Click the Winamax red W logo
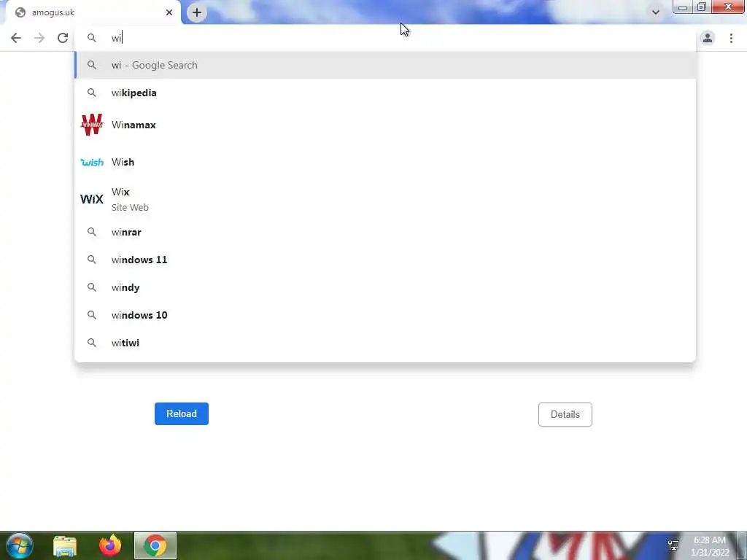This screenshot has width=747, height=560. 92,125
